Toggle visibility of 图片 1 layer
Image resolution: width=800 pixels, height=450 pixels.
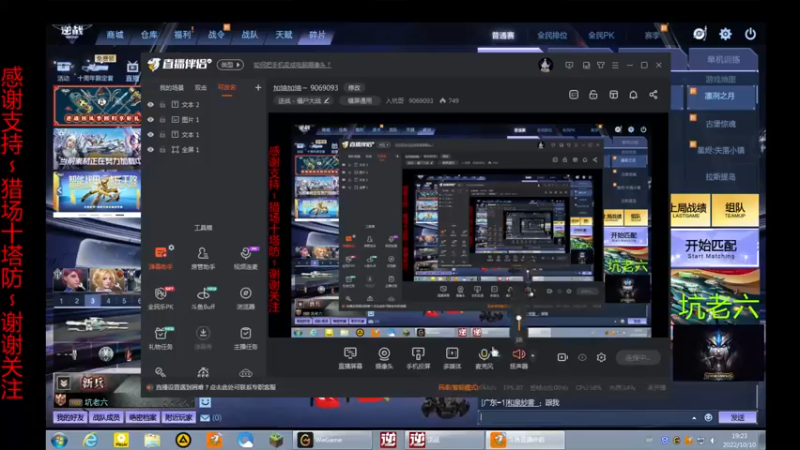coord(151,119)
